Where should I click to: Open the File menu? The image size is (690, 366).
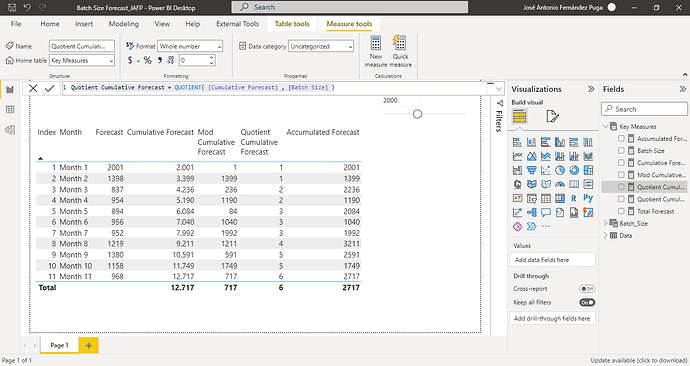coord(16,24)
